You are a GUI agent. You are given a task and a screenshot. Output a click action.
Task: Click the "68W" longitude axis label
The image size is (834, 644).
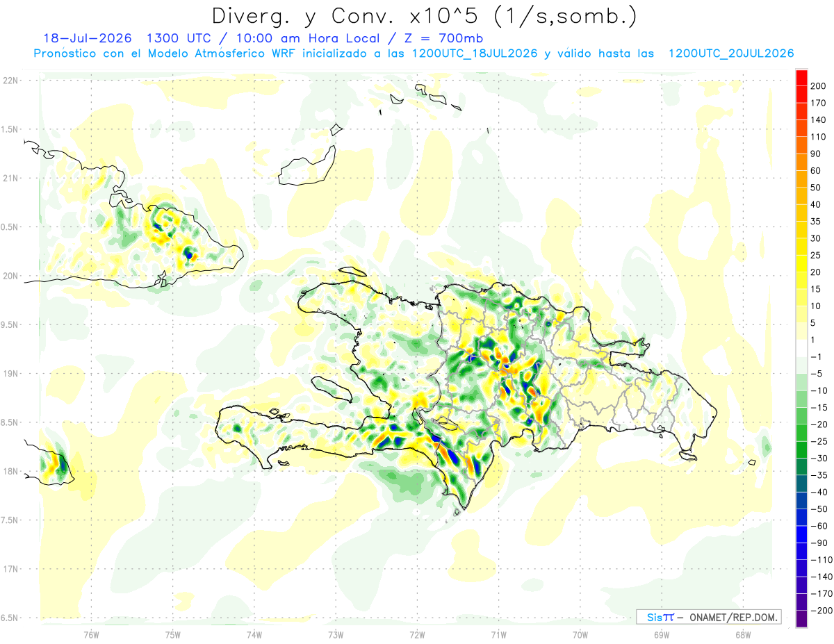[x=742, y=634]
